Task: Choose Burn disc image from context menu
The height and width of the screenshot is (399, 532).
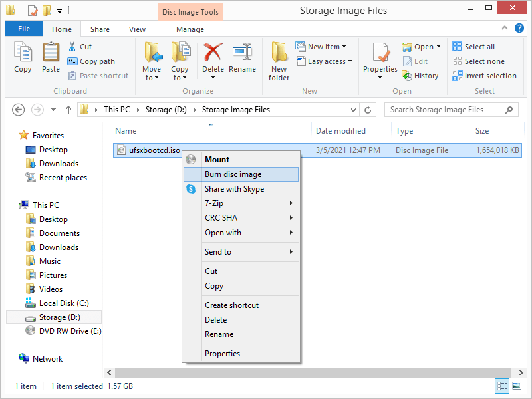Action: click(233, 174)
